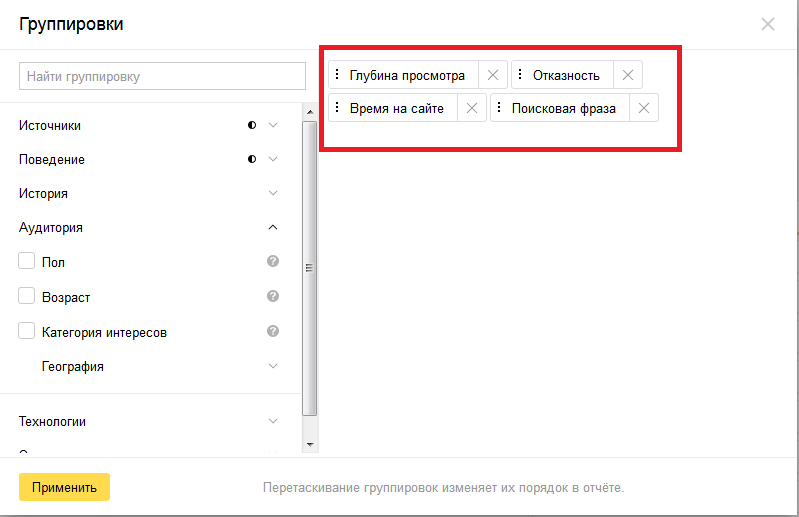Select the Источники category label
799x517 pixels.
(x=50, y=126)
